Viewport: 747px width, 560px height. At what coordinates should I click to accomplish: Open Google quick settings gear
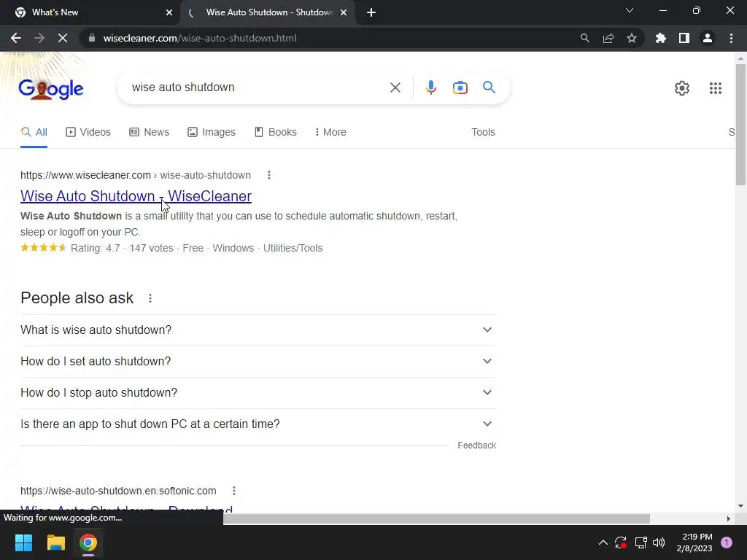682,88
